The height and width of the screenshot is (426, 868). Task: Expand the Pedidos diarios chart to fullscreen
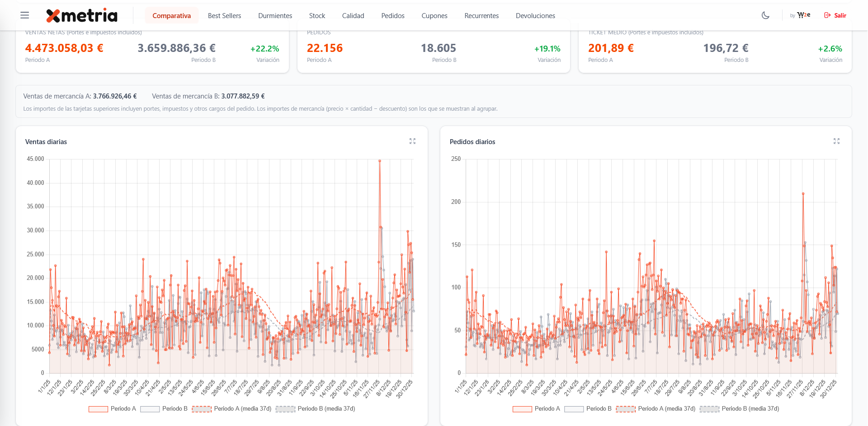[x=836, y=141]
